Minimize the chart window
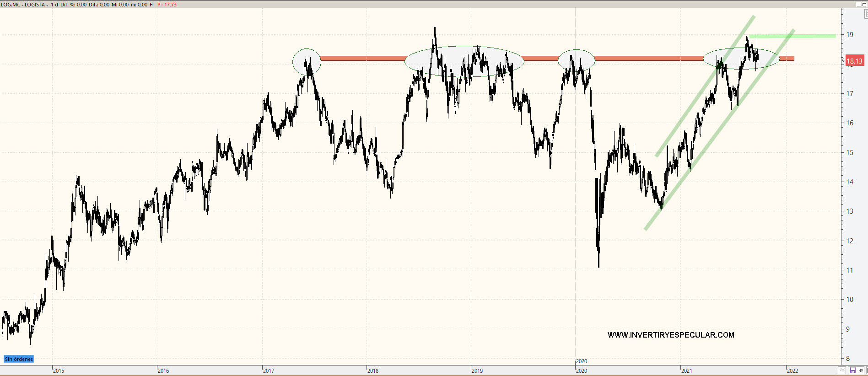The image size is (868, 376). (859, 4)
